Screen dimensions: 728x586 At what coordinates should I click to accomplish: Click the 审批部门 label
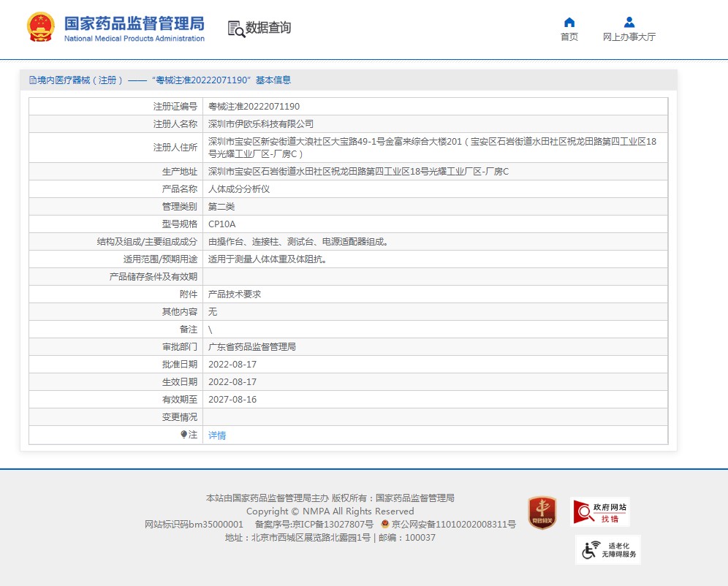[x=179, y=346]
